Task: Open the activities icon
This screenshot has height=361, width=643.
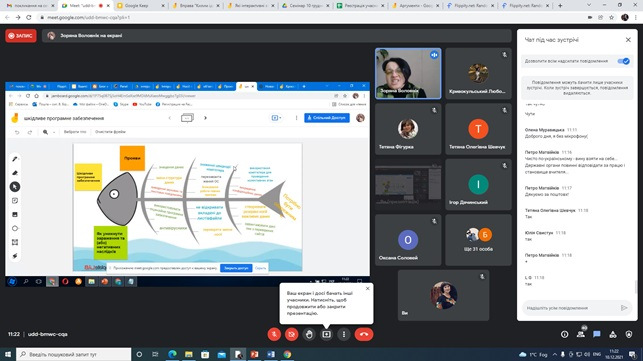Action: [613, 334]
